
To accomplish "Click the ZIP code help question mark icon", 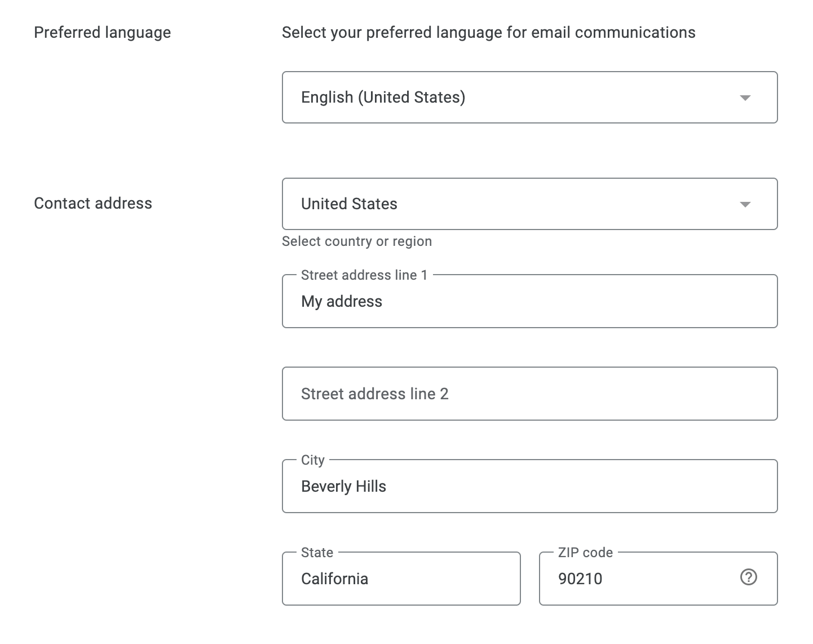I will click(x=748, y=577).
